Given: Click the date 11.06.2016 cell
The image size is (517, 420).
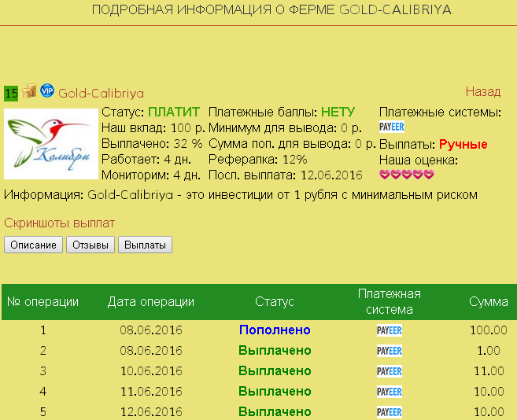Looking at the screenshot, I should point(151,392).
